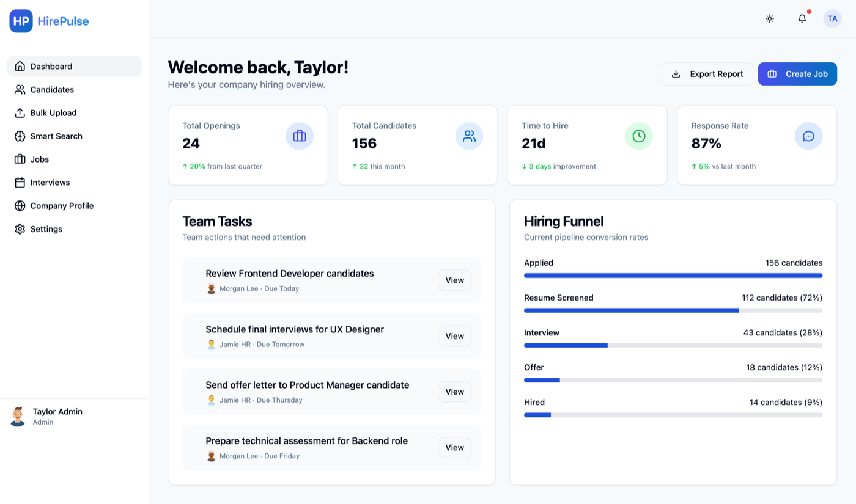Click the Resume Screened progress bar

pyautogui.click(x=673, y=310)
